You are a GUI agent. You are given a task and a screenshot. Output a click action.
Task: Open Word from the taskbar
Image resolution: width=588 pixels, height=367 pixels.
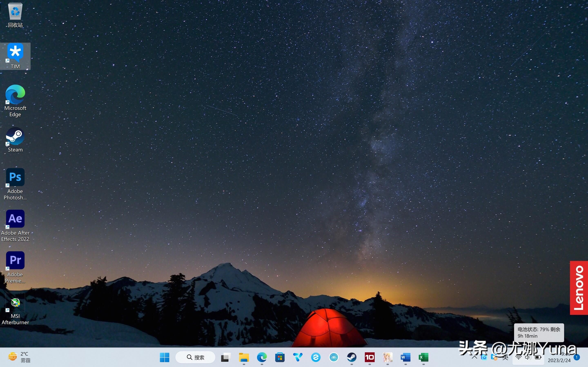[x=405, y=357]
